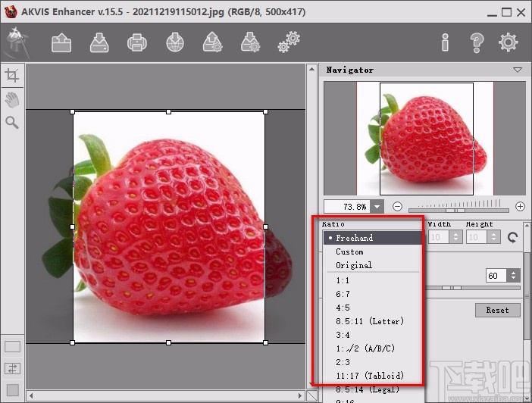
Task: Select 1:1 ratio from the list
Action: (x=343, y=280)
